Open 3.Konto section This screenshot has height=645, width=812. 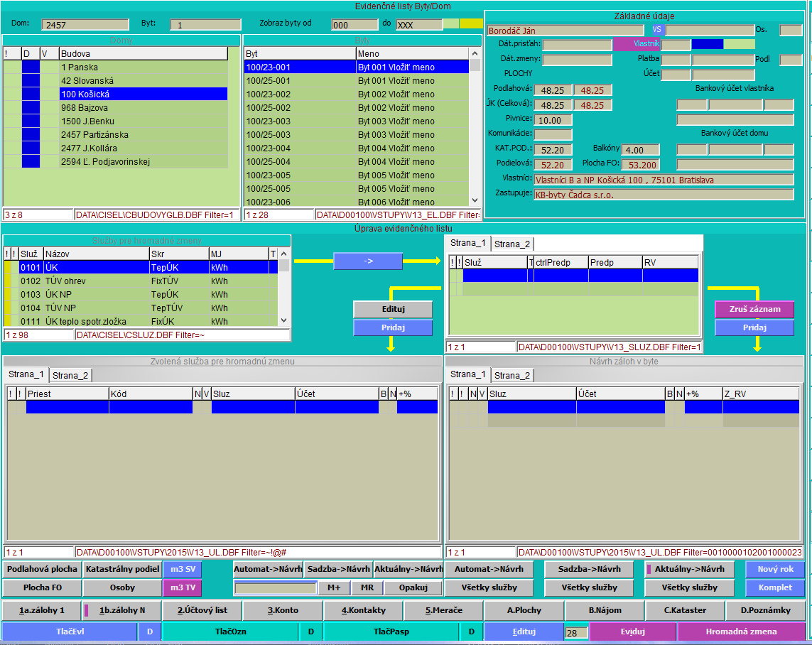283,611
